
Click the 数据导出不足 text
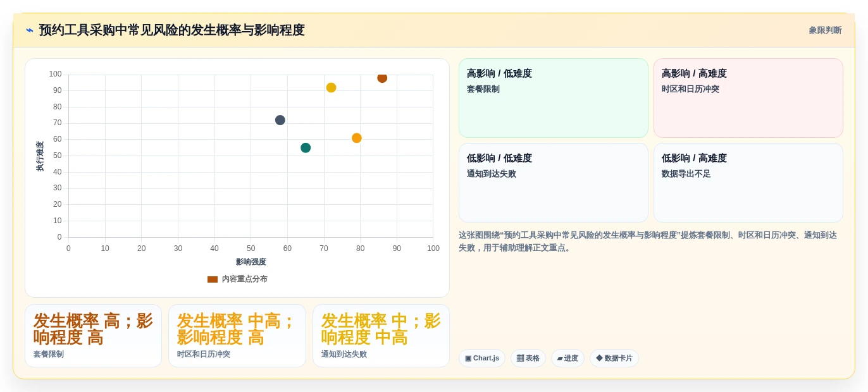pyautogui.click(x=686, y=174)
